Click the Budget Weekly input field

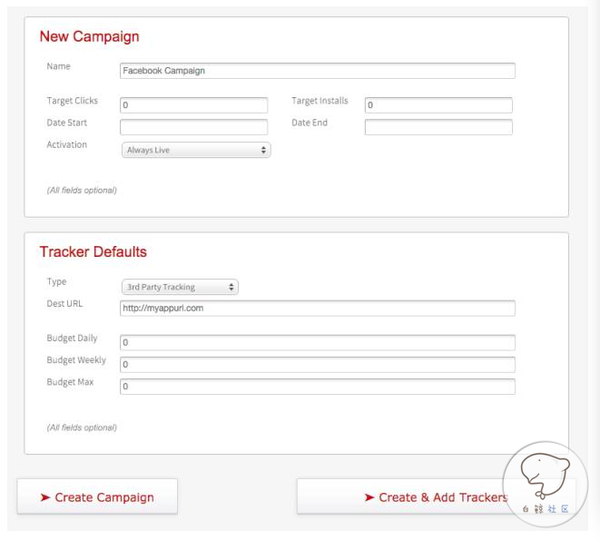tap(317, 364)
